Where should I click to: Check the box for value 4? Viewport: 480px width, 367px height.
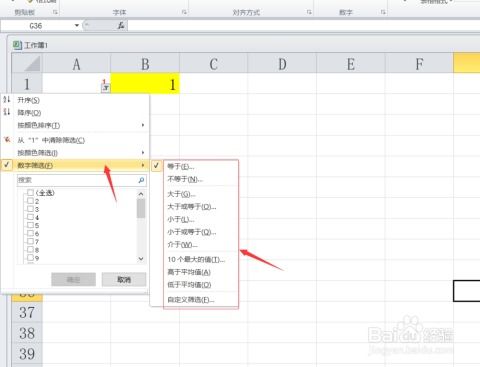30,217
